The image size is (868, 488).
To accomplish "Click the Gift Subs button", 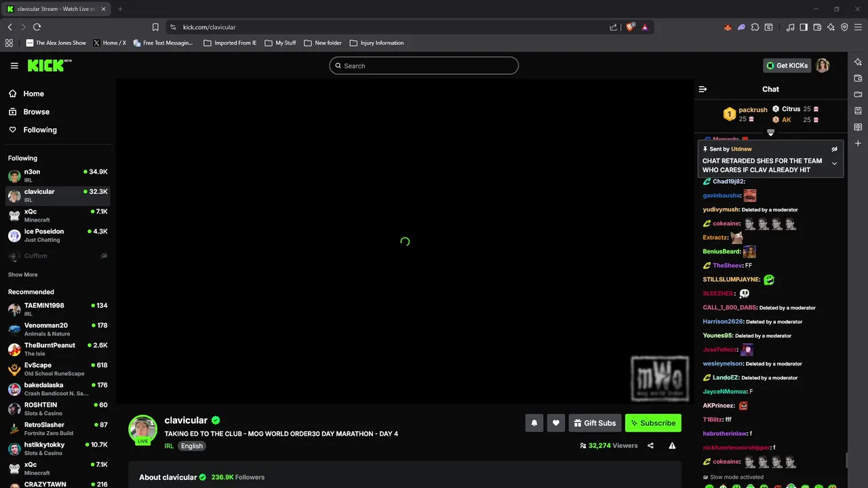I will pos(595,423).
